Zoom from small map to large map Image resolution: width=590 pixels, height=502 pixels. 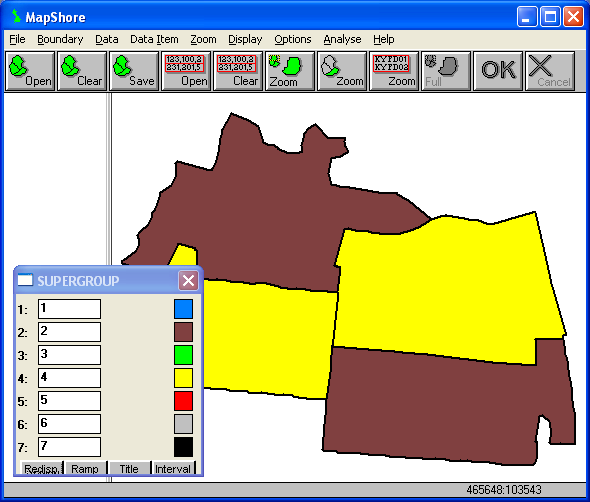[290, 71]
